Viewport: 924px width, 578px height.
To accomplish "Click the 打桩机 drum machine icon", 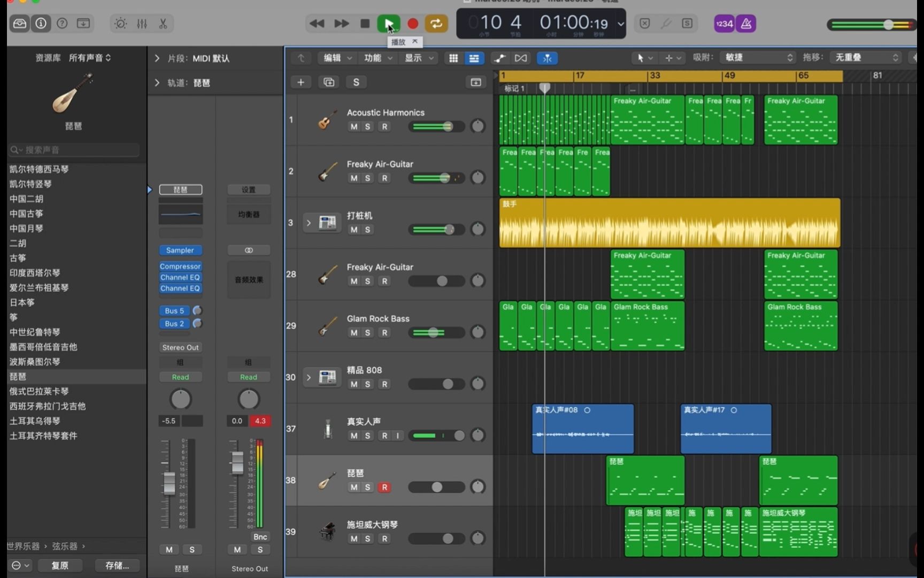I will (327, 223).
